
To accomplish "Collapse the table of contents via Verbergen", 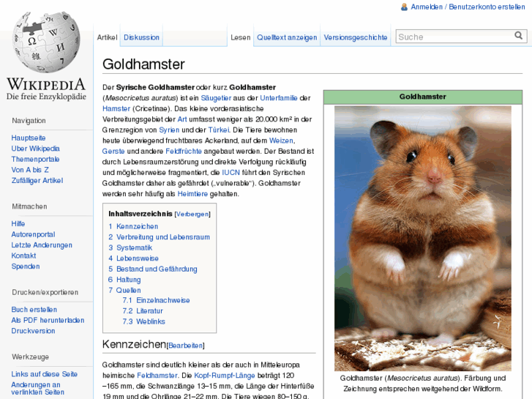I will (x=192, y=215).
